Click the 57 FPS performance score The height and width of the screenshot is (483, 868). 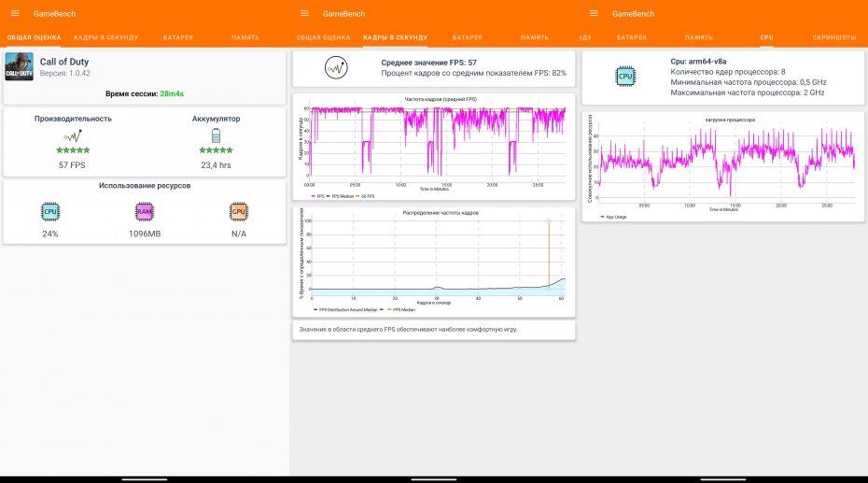73,164
